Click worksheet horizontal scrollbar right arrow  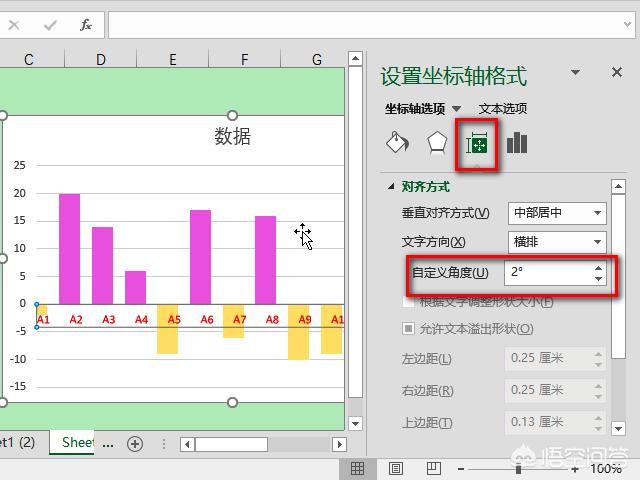click(x=339, y=444)
